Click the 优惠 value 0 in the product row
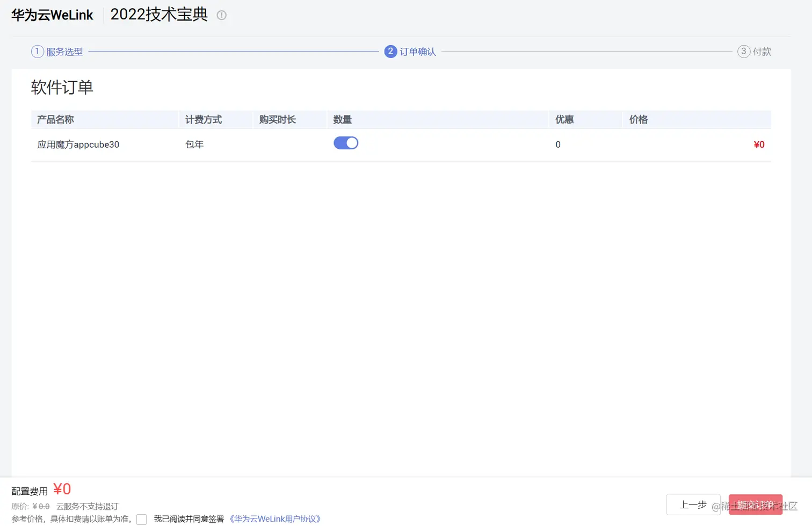Image resolution: width=812 pixels, height=526 pixels. coord(558,145)
